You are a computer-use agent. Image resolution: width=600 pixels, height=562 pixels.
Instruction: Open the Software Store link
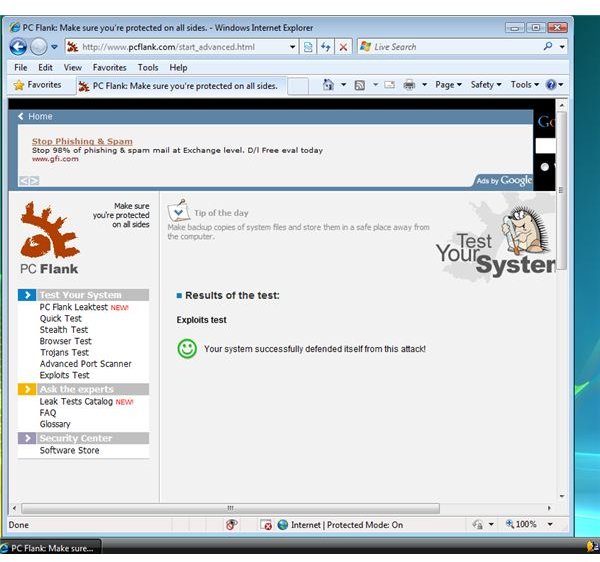click(69, 450)
